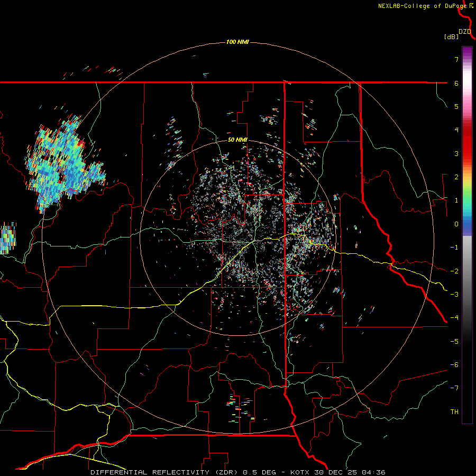The width and height of the screenshot is (476, 476).
Task: Click the colorbar value 4 label
Action: click(x=456, y=130)
